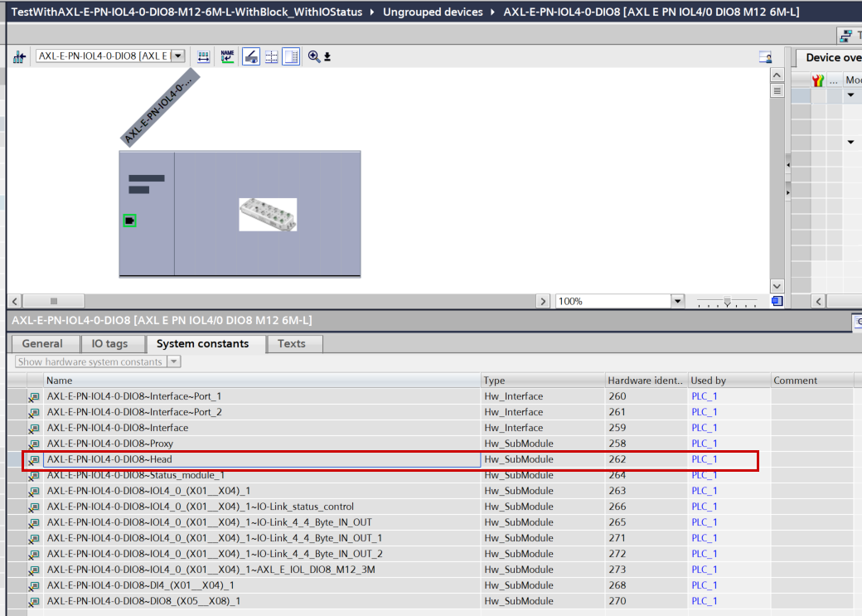Click the PLC_1 link in the Head row

click(705, 459)
